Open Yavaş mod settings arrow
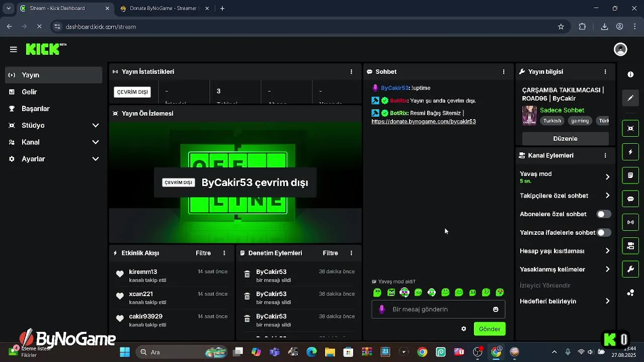This screenshot has width=644, height=362. click(607, 177)
